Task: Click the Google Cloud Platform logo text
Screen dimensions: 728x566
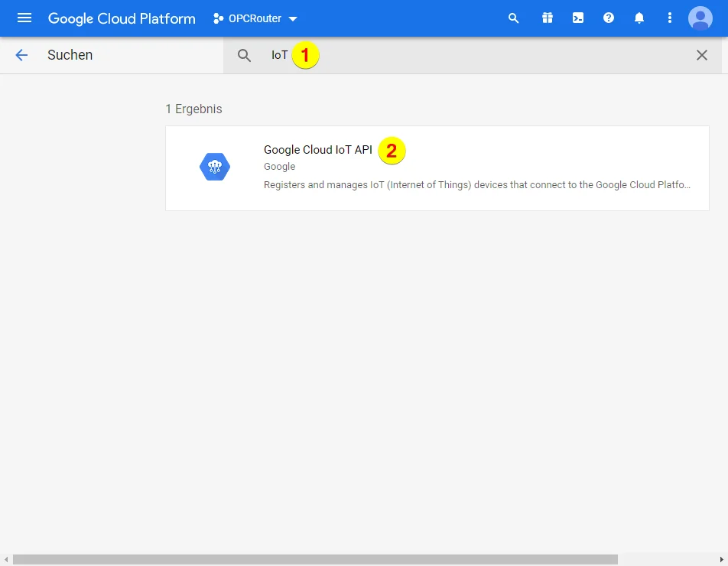Action: point(122,18)
